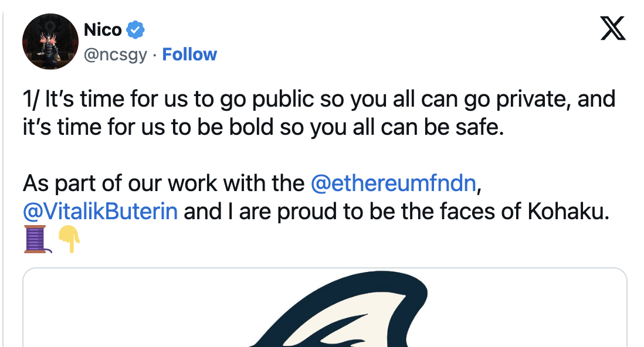Click the "1/" thread number

pyautogui.click(x=31, y=100)
